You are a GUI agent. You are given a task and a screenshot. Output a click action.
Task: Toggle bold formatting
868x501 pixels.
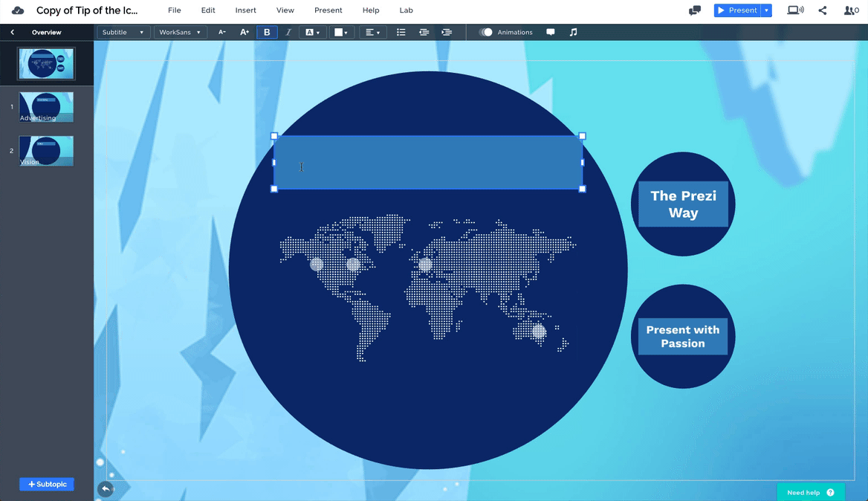267,33
